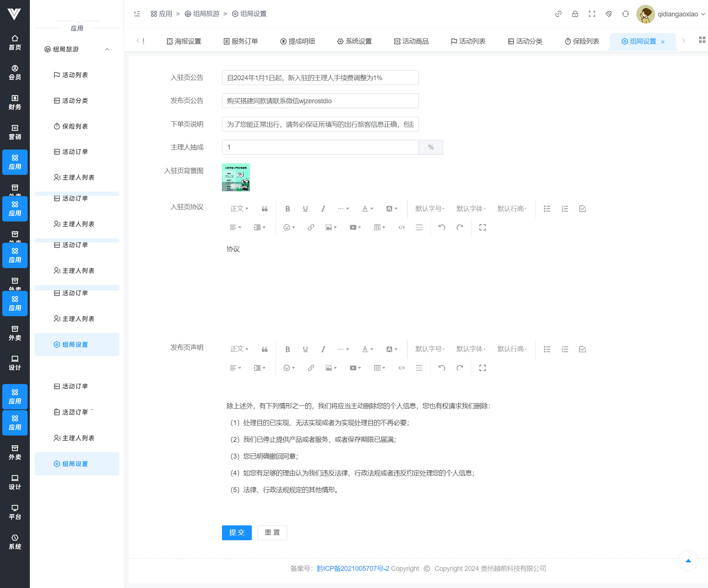
Task: Open the 保险列表 tab
Action: (582, 41)
